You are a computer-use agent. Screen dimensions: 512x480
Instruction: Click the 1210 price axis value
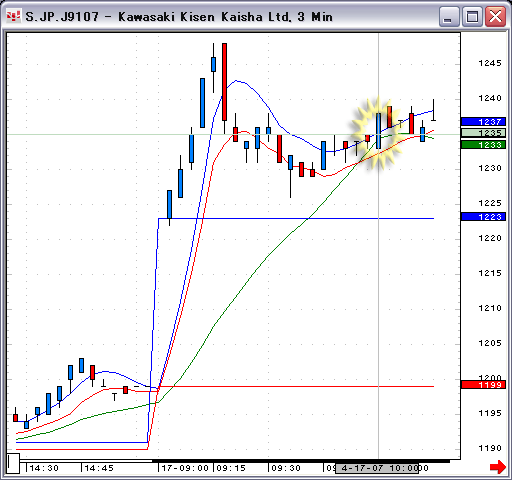[490, 308]
